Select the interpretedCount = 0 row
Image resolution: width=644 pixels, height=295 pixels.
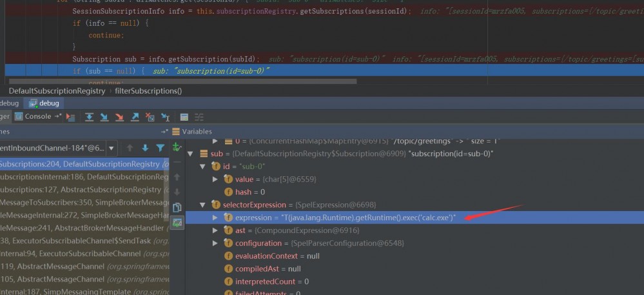tap(415, 281)
